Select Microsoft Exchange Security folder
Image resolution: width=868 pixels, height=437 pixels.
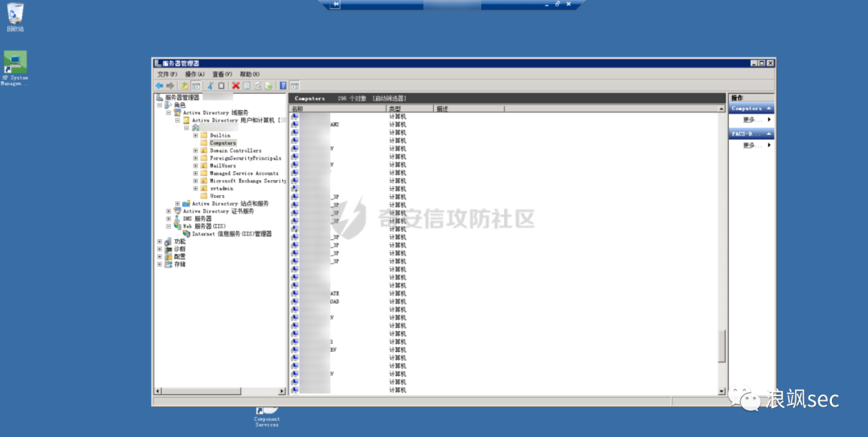click(248, 181)
